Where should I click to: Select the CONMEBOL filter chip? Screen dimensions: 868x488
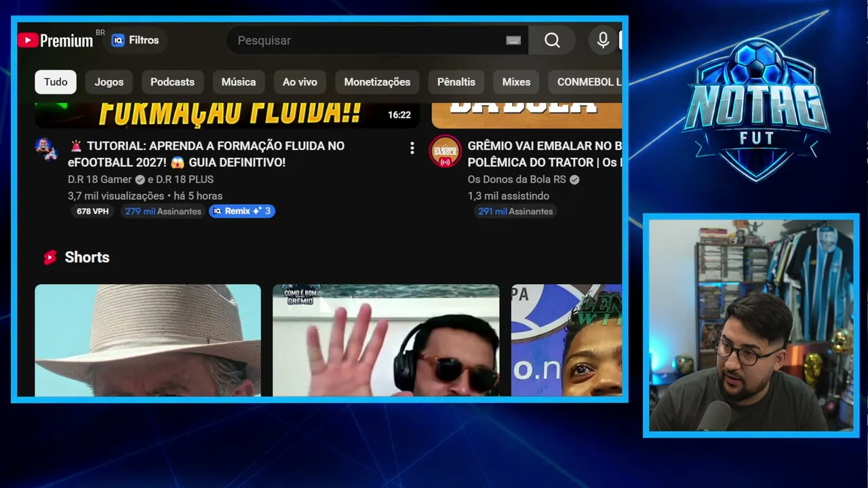[585, 82]
